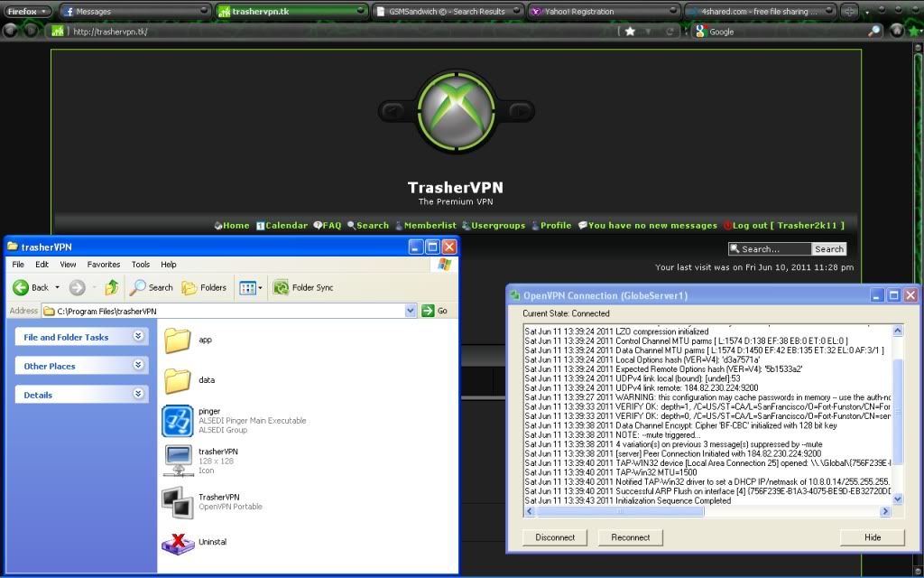
Task: Click the forum Search text field
Action: [770, 249]
